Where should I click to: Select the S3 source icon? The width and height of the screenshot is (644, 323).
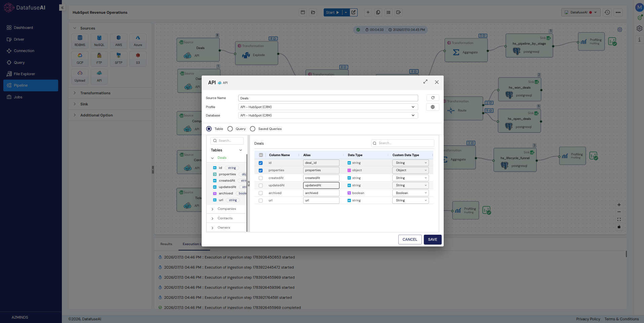coord(138,58)
